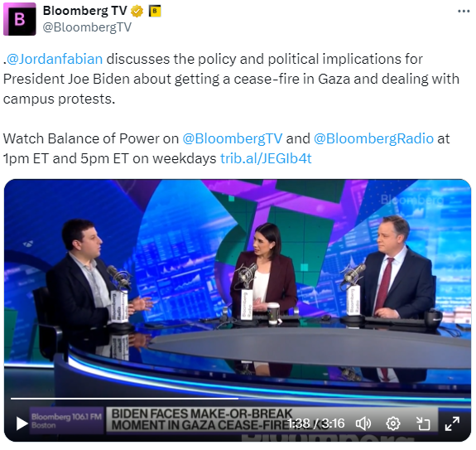476x450 pixels.
Task: Click the Bloomberg affiliate badge icon
Action: click(x=155, y=12)
